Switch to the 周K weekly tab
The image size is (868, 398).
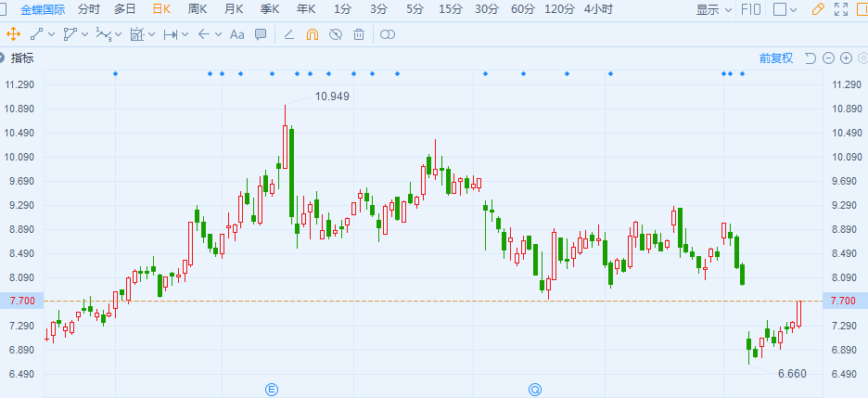coord(198,9)
